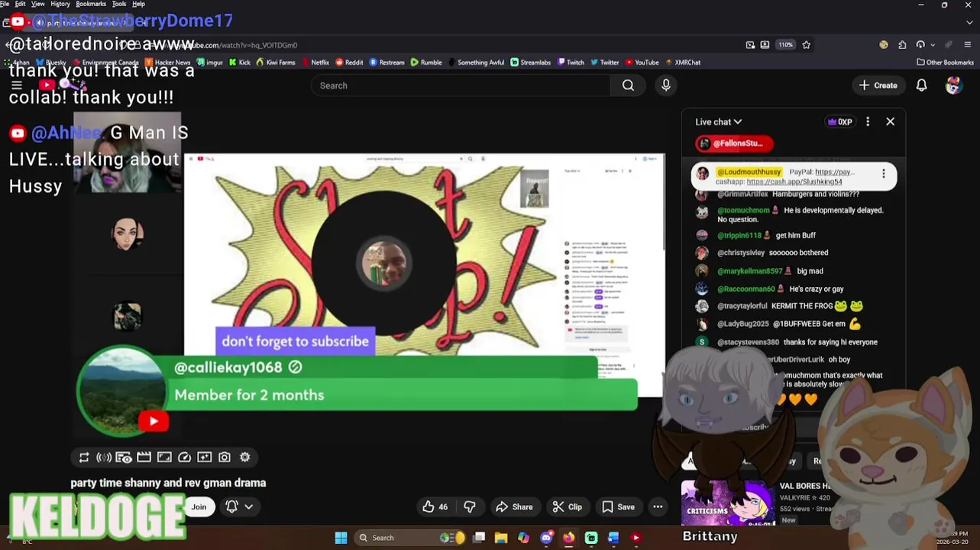Click into the YouTube Search field

coord(461,86)
